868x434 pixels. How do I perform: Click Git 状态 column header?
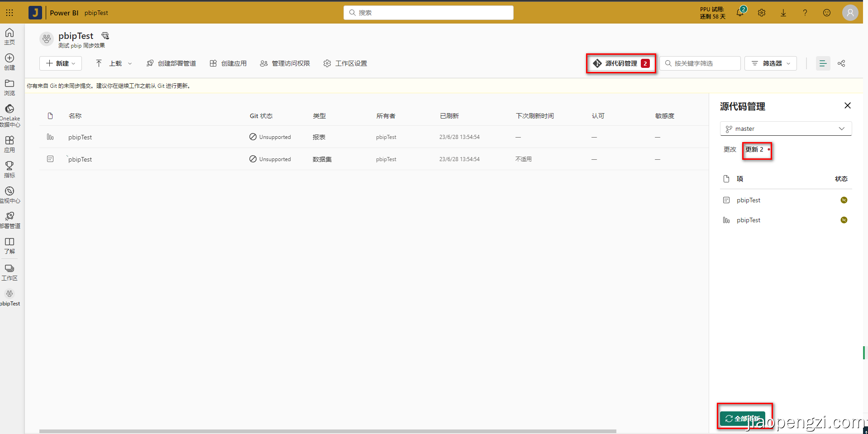point(261,116)
